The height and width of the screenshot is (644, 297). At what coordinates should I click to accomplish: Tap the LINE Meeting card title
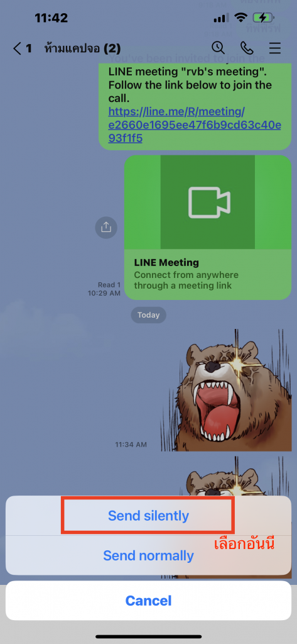[166, 262]
